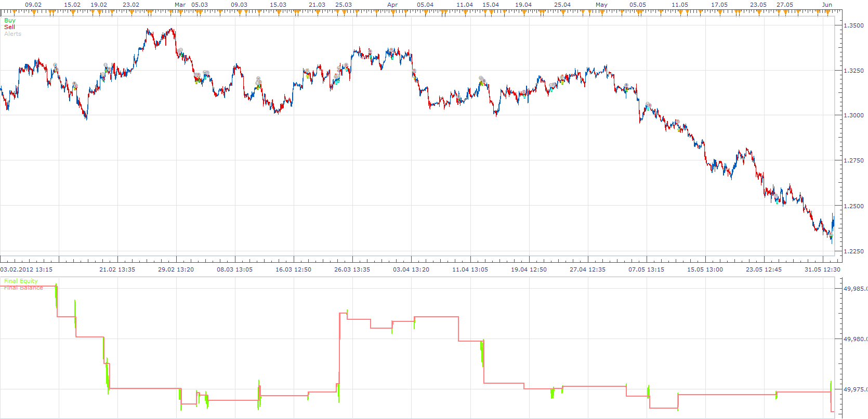868x419 pixels.
Task: Select the orange marker below the 15.03 date
Action: coord(279,11)
